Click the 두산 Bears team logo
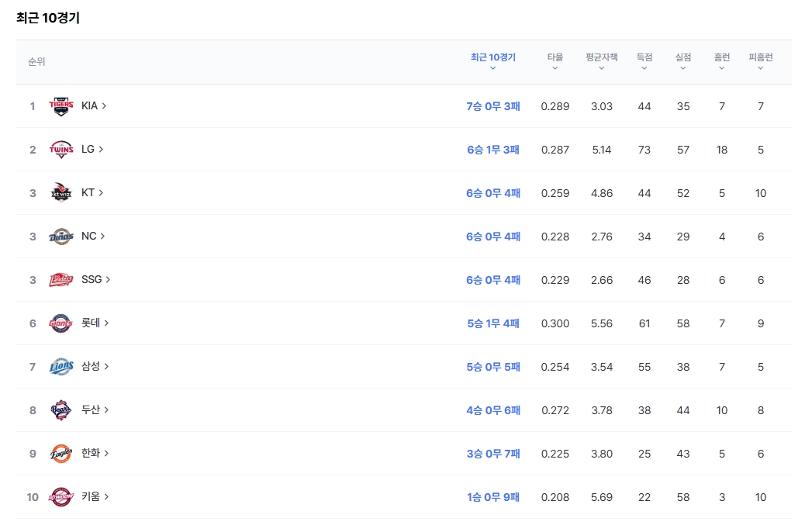 pyautogui.click(x=61, y=410)
